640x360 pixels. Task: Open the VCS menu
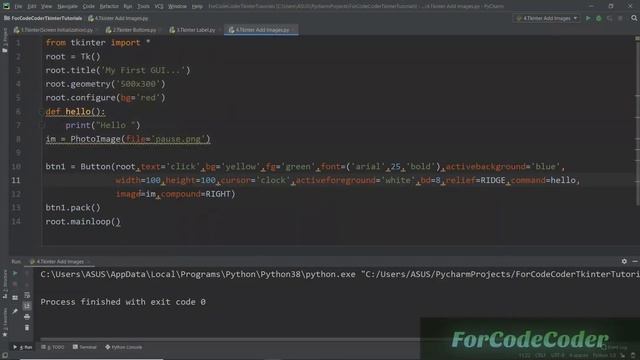pos(159,7)
